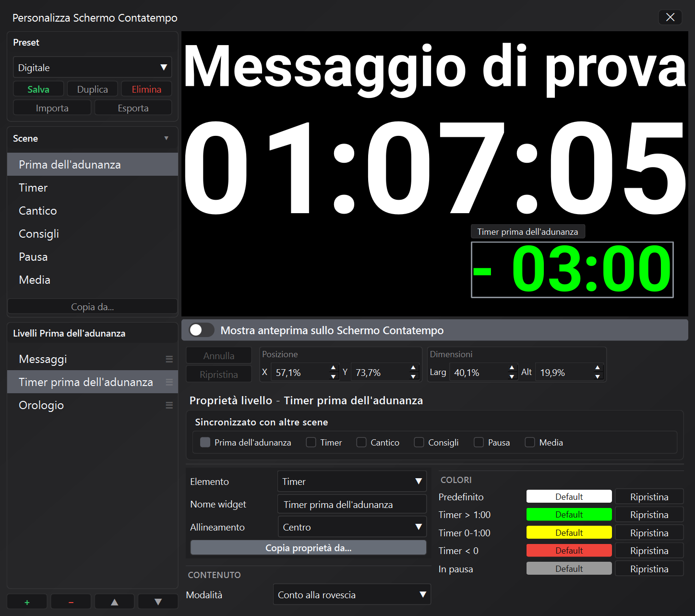695x616 pixels.
Task: Select the Orologio layer
Action: [x=93, y=405]
